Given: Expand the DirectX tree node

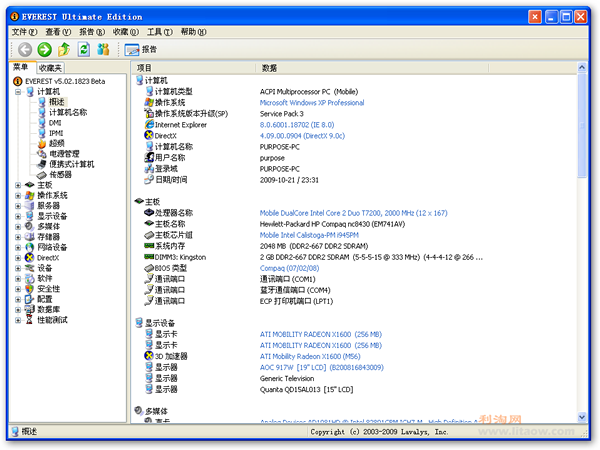Looking at the screenshot, I should click(x=18, y=258).
